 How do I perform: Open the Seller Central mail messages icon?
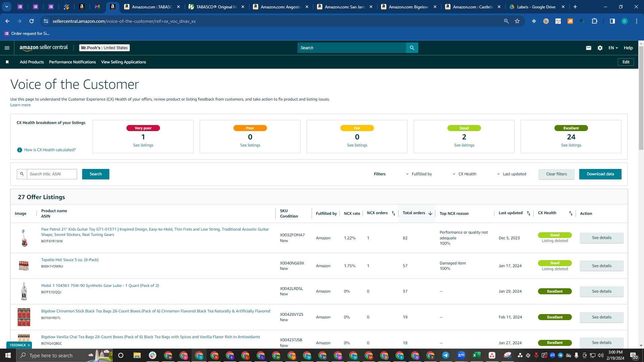588,48
